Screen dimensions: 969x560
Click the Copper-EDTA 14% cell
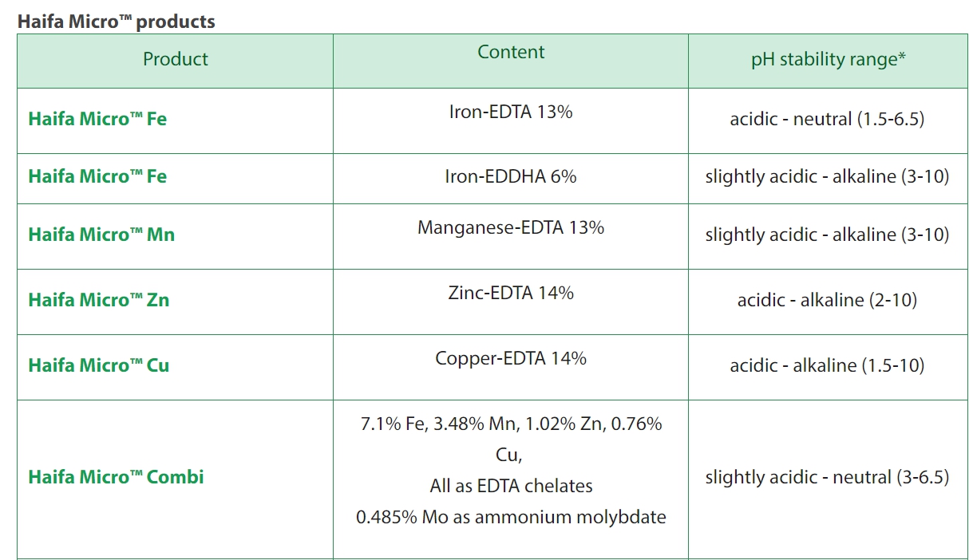[511, 359]
